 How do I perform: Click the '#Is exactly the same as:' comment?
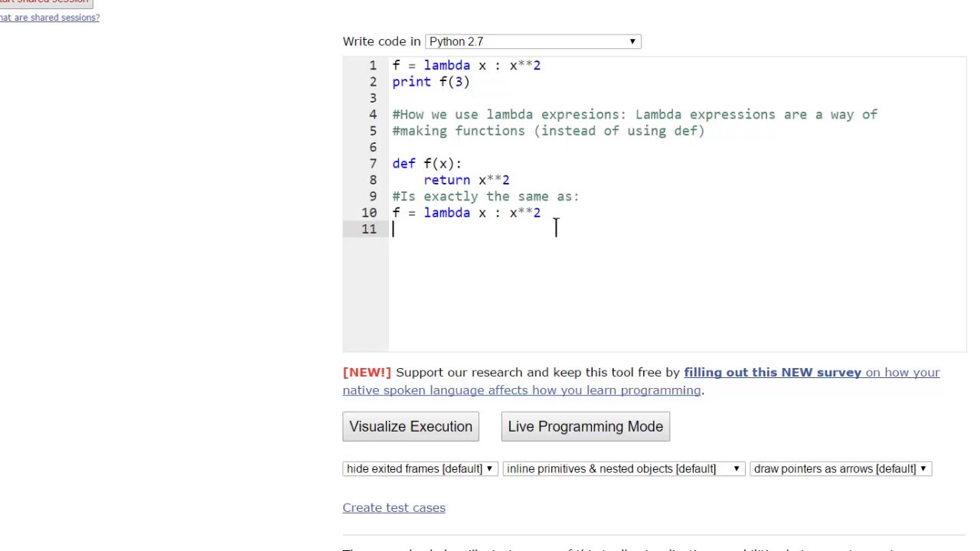[485, 197]
